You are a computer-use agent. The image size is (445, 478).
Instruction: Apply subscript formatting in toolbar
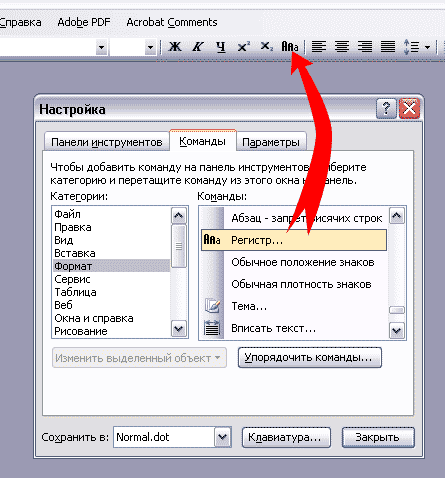coord(266,47)
